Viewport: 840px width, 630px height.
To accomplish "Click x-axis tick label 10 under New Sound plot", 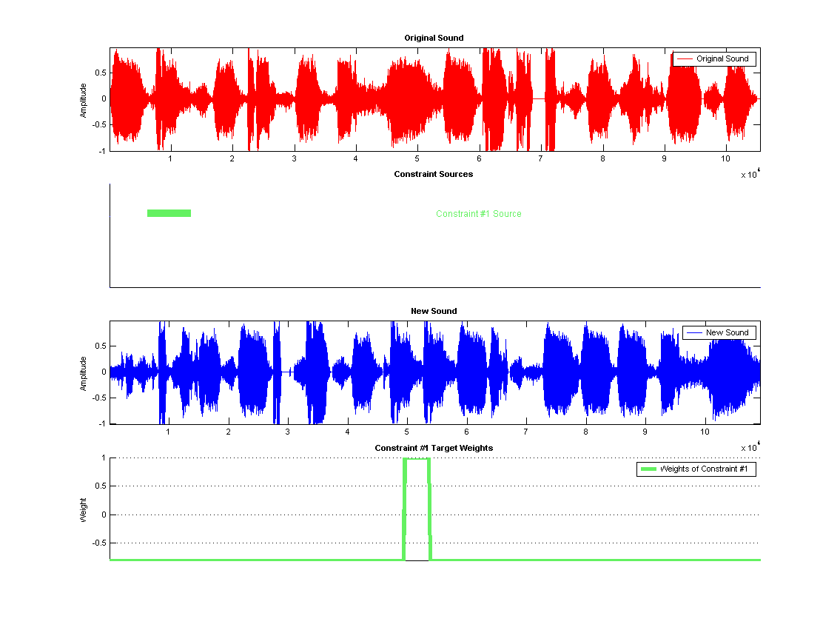I will [x=705, y=432].
